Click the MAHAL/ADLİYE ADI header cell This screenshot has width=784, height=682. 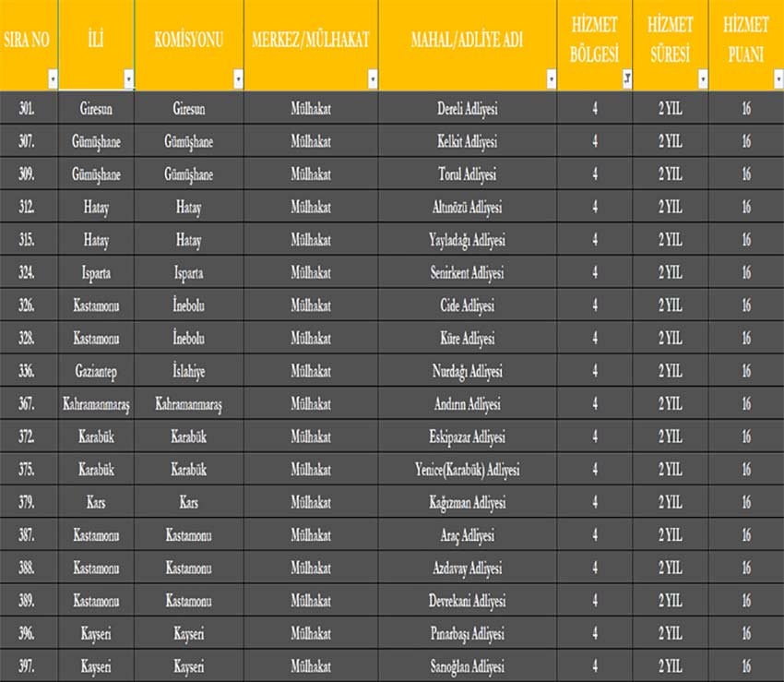point(468,45)
